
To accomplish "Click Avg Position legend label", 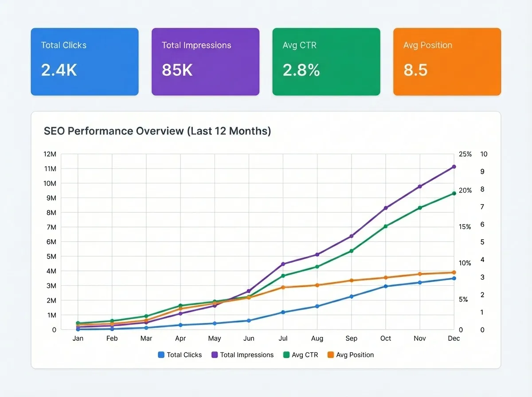I will pos(355,355).
